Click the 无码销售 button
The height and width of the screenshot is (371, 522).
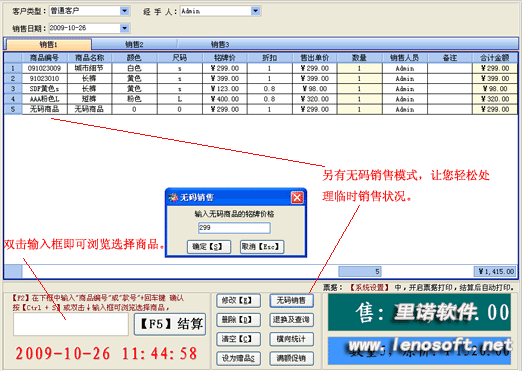pos(291,301)
